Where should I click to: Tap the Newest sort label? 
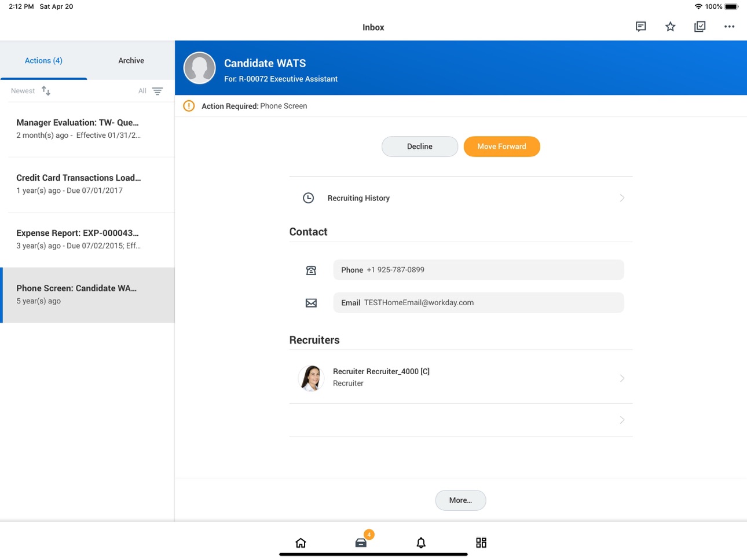point(23,91)
